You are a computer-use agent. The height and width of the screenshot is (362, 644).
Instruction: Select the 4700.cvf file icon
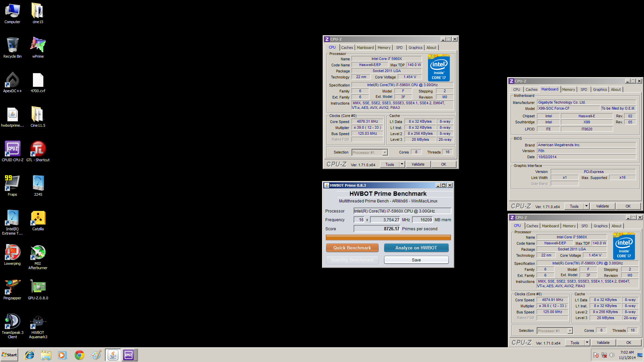[x=38, y=83]
